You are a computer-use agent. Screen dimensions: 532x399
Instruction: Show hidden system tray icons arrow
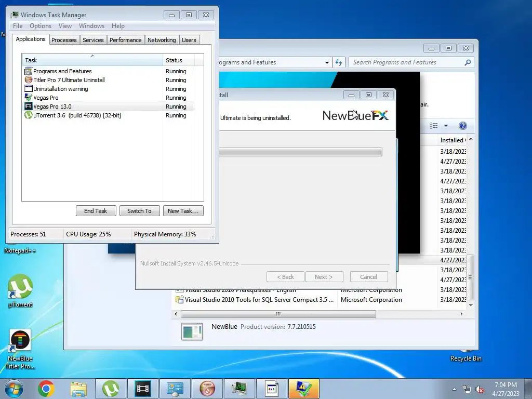[x=454, y=389]
